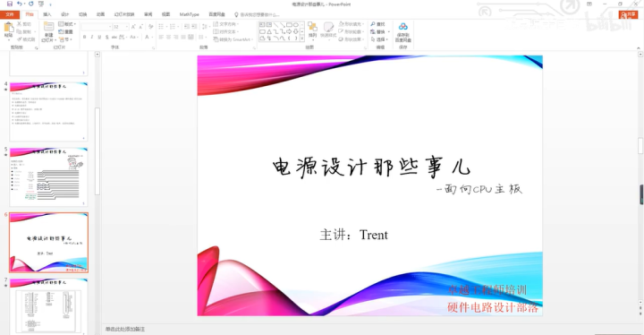This screenshot has width=644, height=335.
Task: Click the Format Painter (格式刷) icon
Action: (x=20, y=39)
